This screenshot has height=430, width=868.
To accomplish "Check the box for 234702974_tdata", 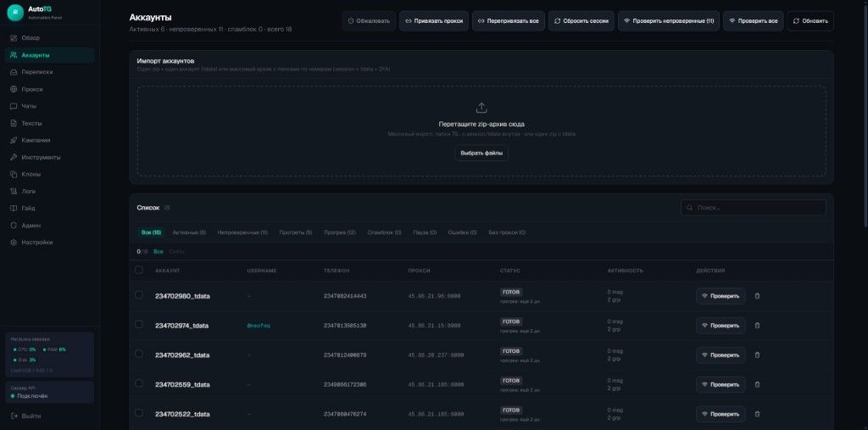I will [x=139, y=324].
